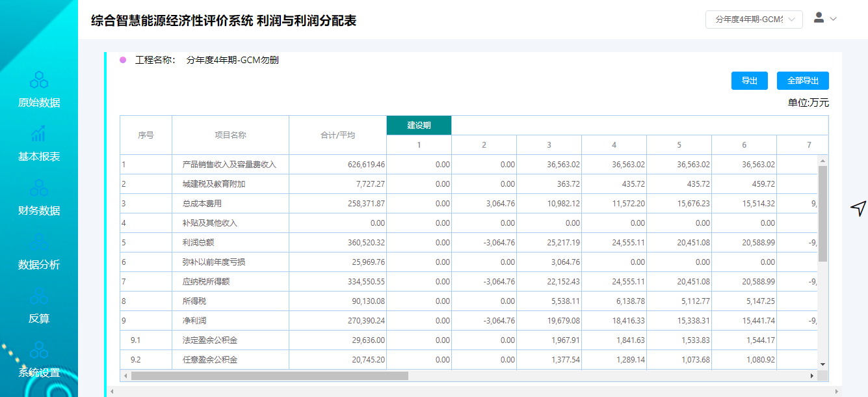Click the table's vertical scrollbar down arrow
This screenshot has width=868, height=397.
(x=822, y=364)
